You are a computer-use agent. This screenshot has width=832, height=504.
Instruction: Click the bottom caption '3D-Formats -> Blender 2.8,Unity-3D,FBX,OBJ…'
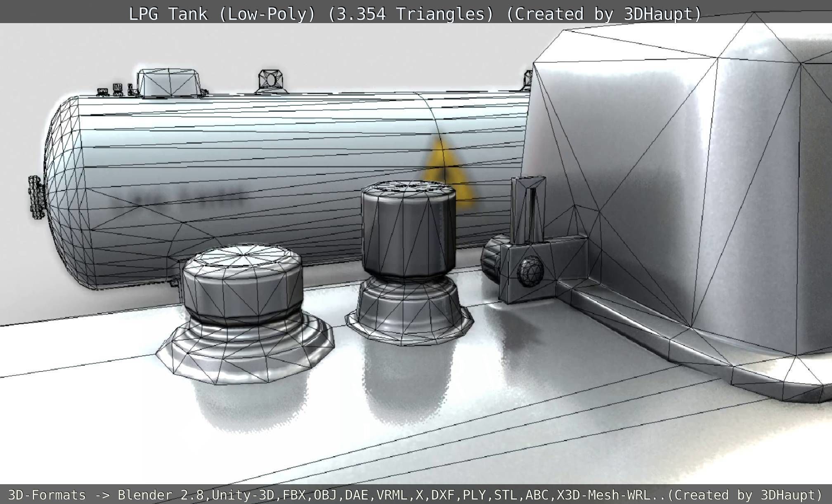(416, 495)
